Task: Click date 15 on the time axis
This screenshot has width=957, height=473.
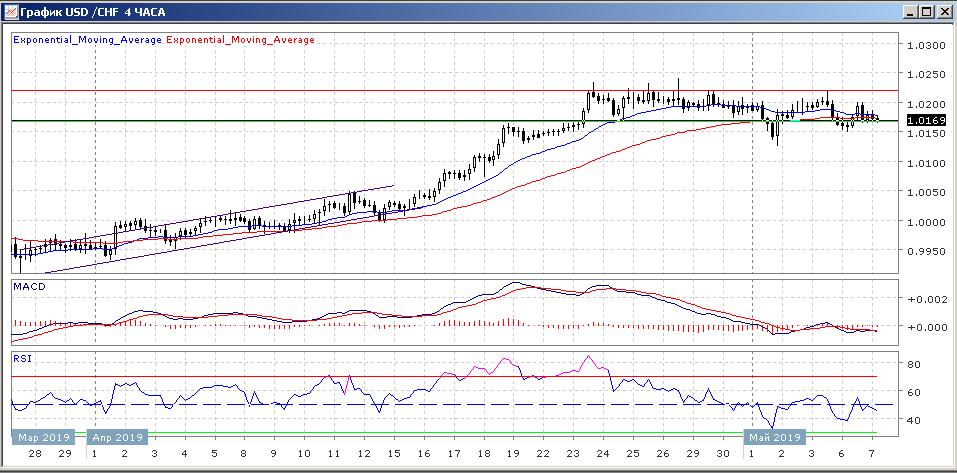Action: click(x=391, y=454)
